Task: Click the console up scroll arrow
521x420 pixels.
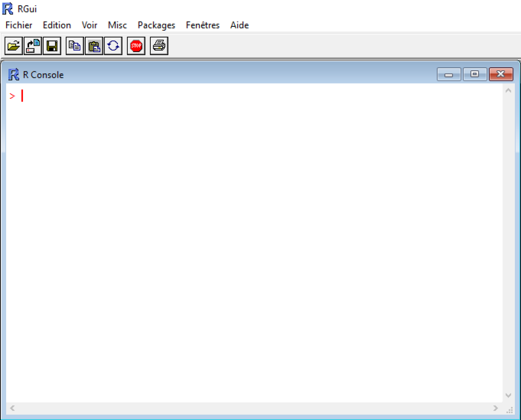Action: tap(508, 91)
